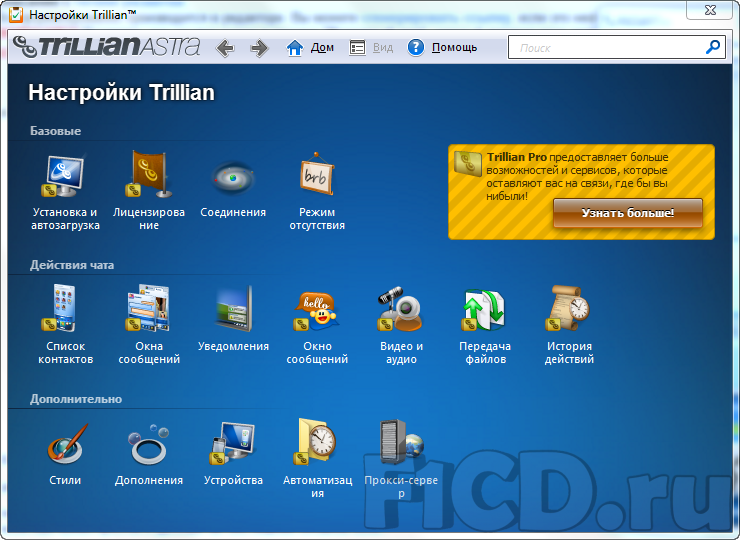Click the Базовые section heading
This screenshot has width=740, height=540.
coord(55,131)
